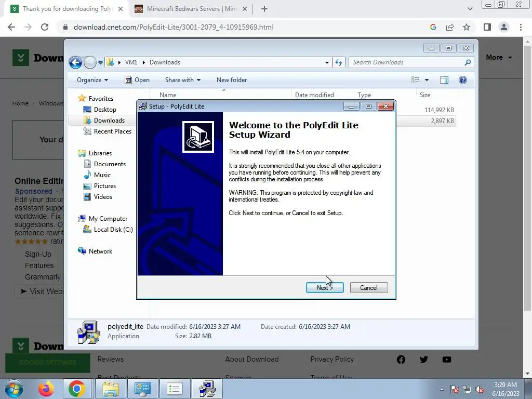The image size is (532, 399).
Task: Click Next in PolyEdit Lite setup wizard
Action: [x=325, y=287]
